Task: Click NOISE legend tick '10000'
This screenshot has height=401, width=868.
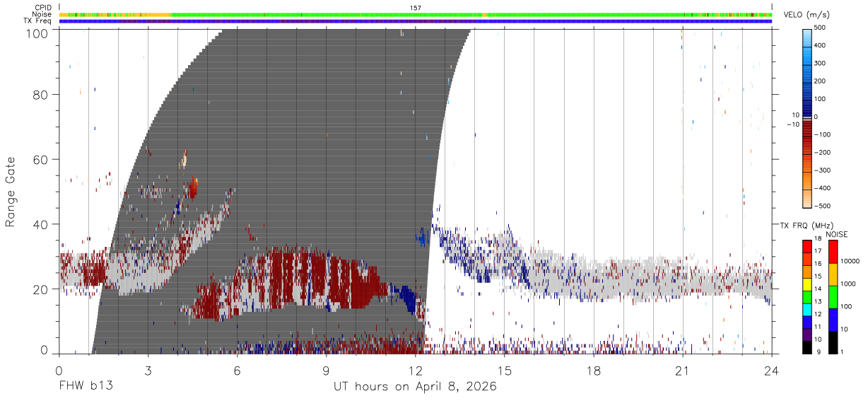Action: pyautogui.click(x=850, y=261)
